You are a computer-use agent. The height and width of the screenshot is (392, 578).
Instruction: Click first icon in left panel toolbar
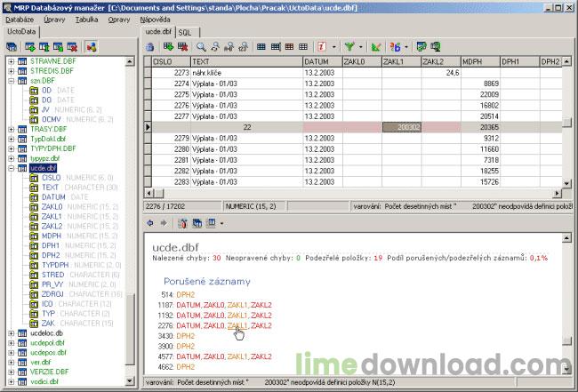coord(11,45)
